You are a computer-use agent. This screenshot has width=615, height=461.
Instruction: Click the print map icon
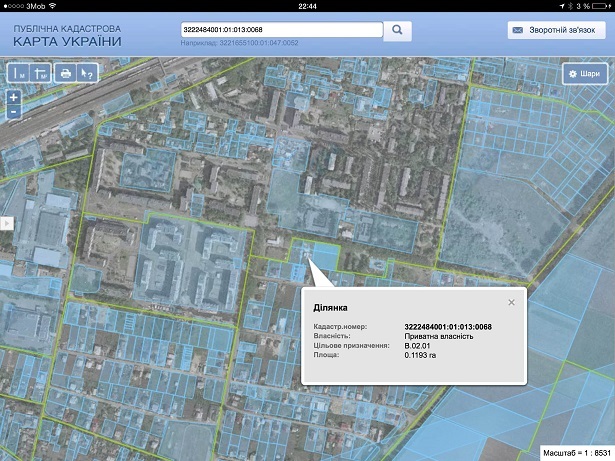(x=65, y=73)
